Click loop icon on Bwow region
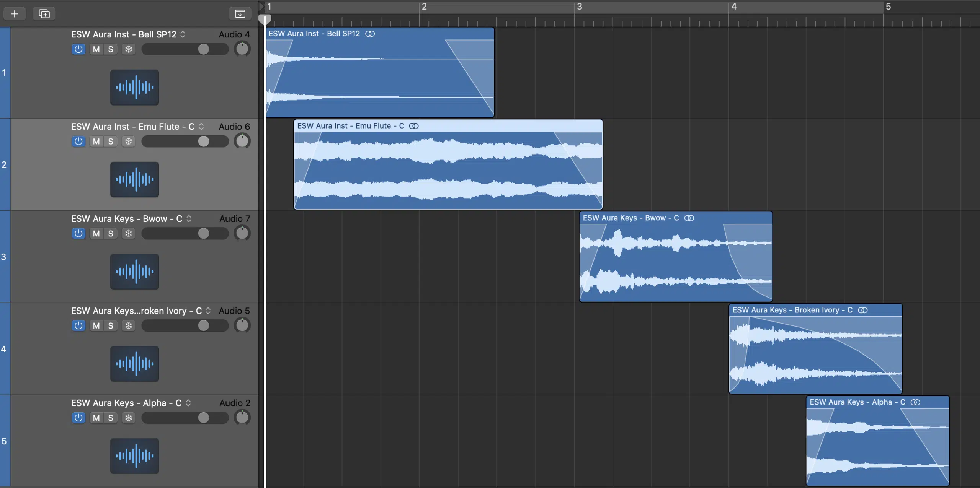This screenshot has width=980, height=488. tap(689, 218)
